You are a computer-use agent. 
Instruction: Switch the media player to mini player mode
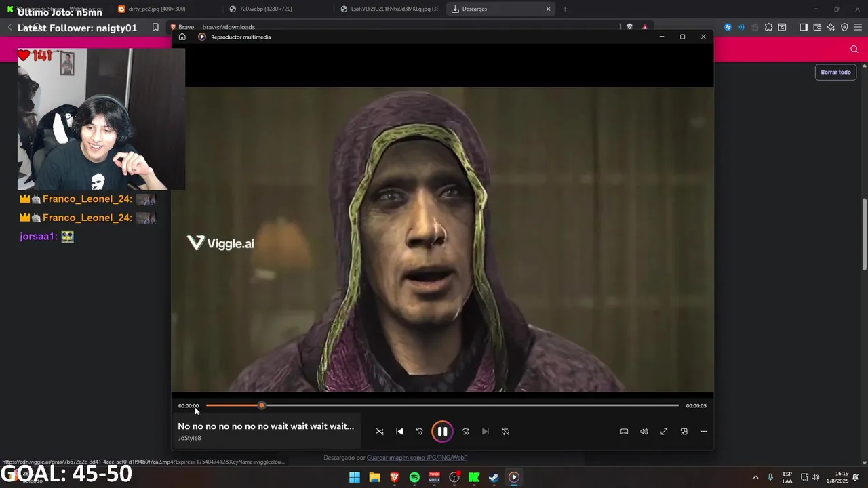coord(684,432)
